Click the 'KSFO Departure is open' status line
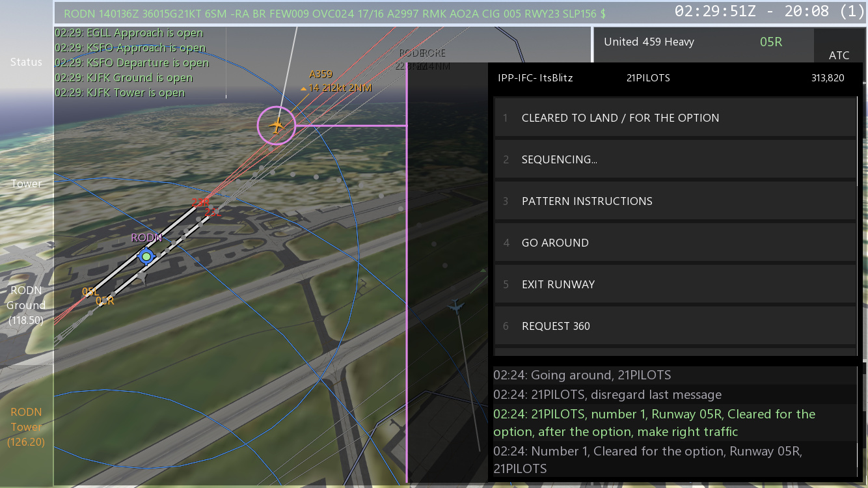 click(x=132, y=63)
